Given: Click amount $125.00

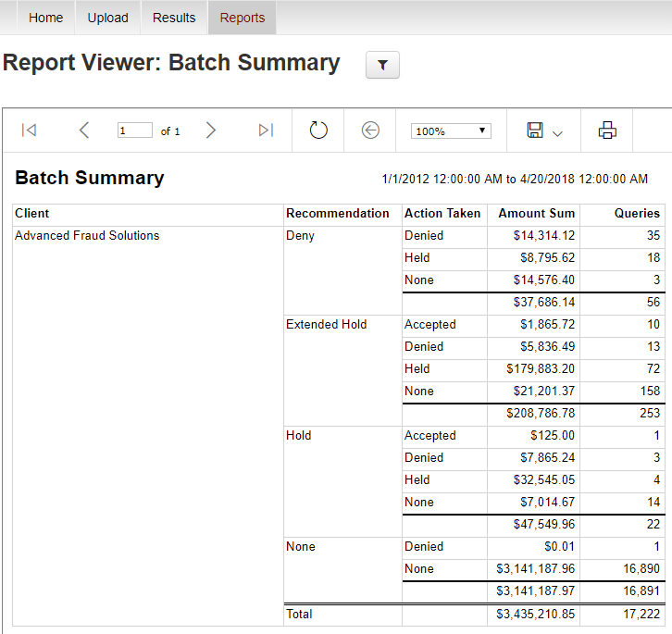Looking at the screenshot, I should (x=553, y=435).
